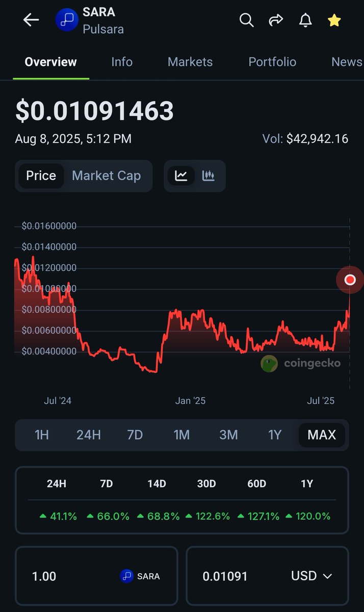Tap the red chart price marker
This screenshot has width=364, height=612.
point(350,279)
